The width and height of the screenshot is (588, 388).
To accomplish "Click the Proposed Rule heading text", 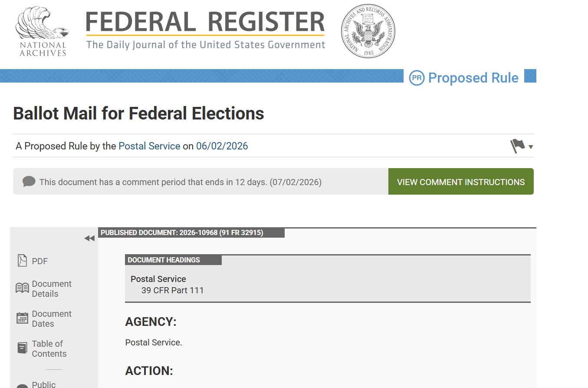I will (x=473, y=78).
